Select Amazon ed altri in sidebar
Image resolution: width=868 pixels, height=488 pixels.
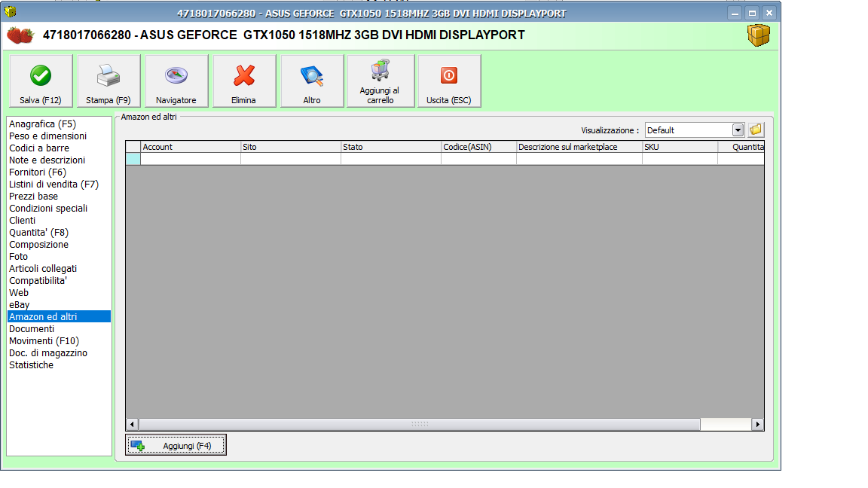(x=59, y=316)
